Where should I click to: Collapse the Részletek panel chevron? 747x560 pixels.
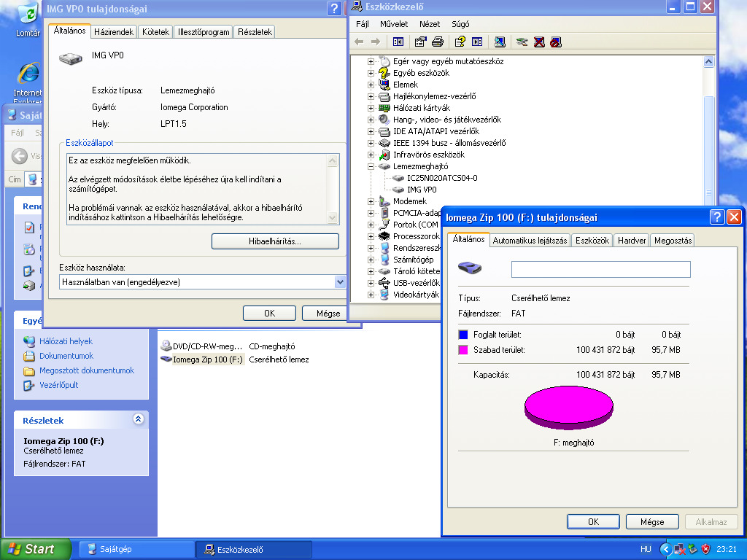138,419
